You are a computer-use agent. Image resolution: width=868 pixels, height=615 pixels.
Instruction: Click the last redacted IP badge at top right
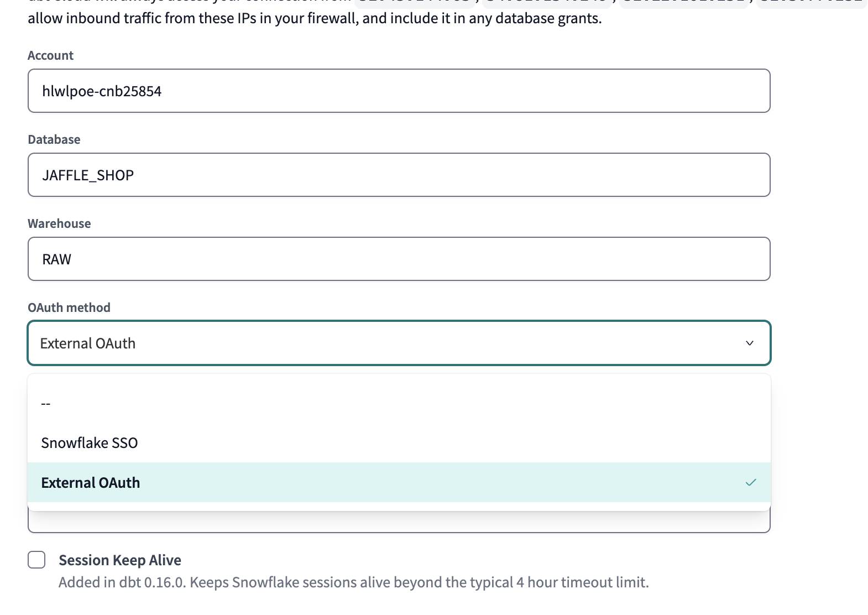click(x=813, y=4)
